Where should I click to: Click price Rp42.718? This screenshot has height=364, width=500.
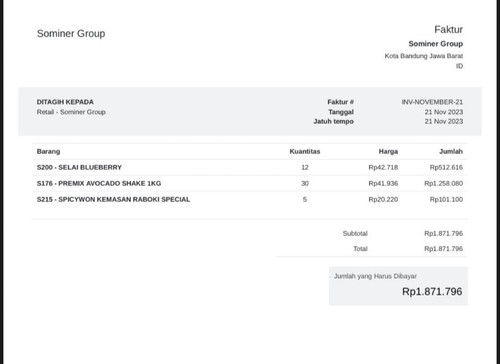tap(383, 167)
